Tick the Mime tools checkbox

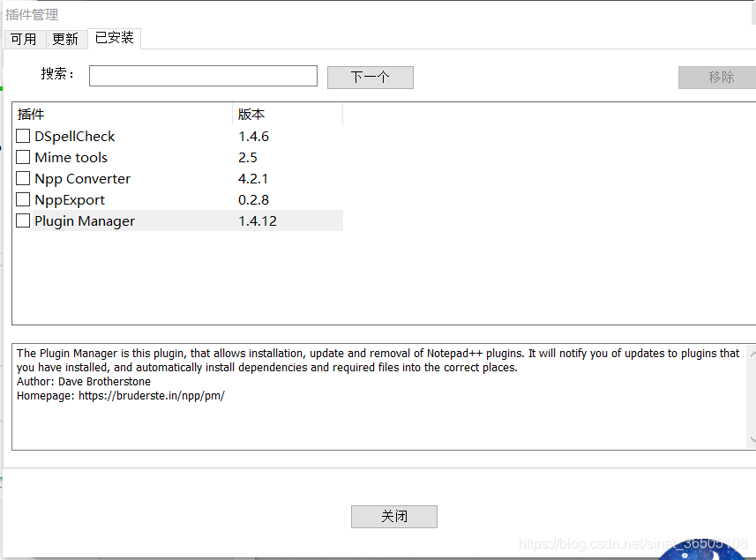(x=23, y=157)
